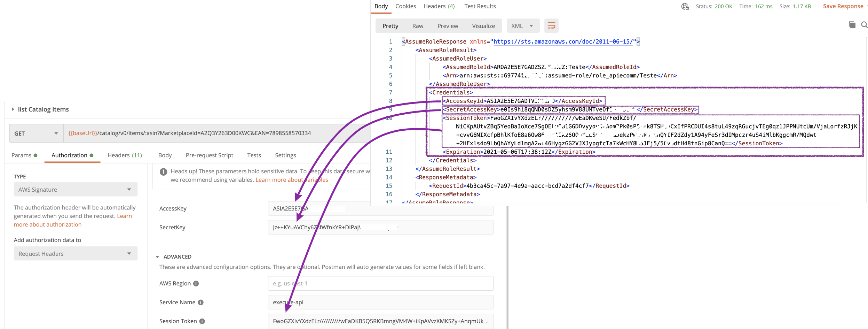Select the Pretty view
868x329 pixels.
[x=390, y=26]
